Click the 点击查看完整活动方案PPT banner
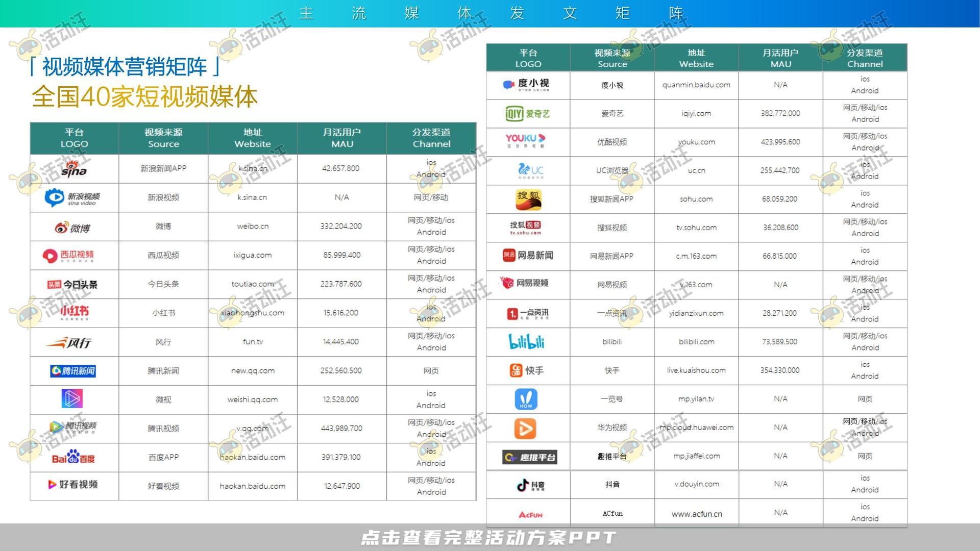Screen dimensions: 980x551 489,538
